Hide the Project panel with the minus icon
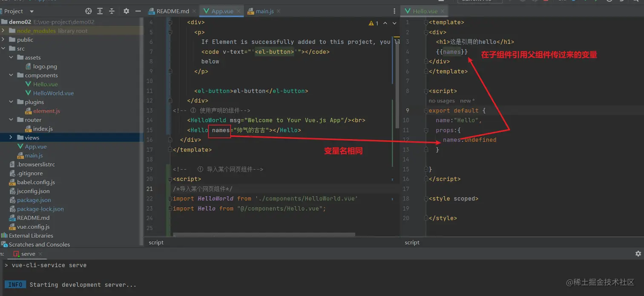This screenshot has height=296, width=644. pos(138,11)
